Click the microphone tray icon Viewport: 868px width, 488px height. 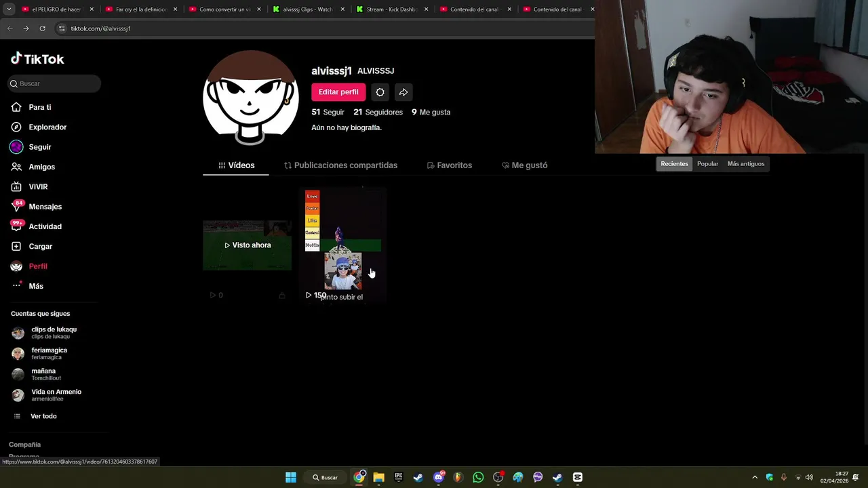pyautogui.click(x=784, y=477)
